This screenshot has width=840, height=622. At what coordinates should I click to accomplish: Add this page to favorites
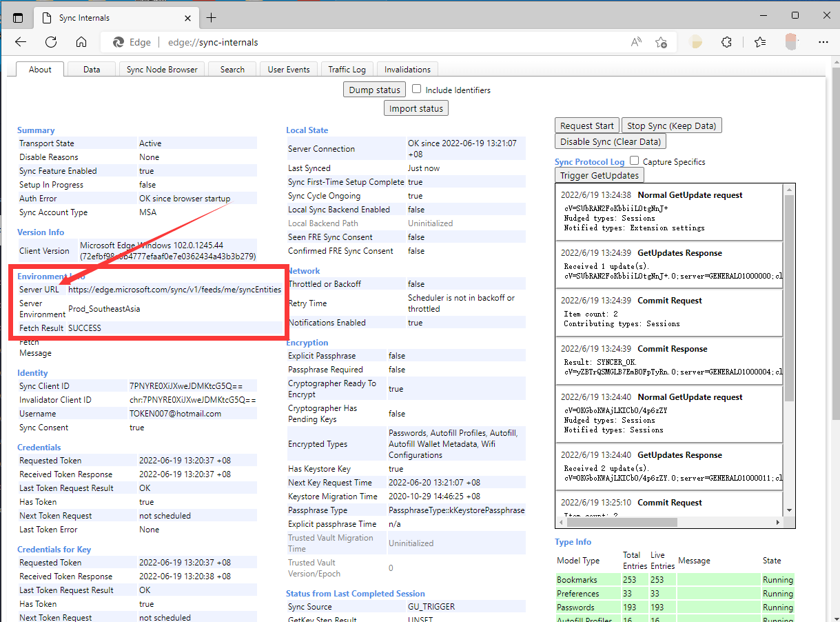(661, 42)
